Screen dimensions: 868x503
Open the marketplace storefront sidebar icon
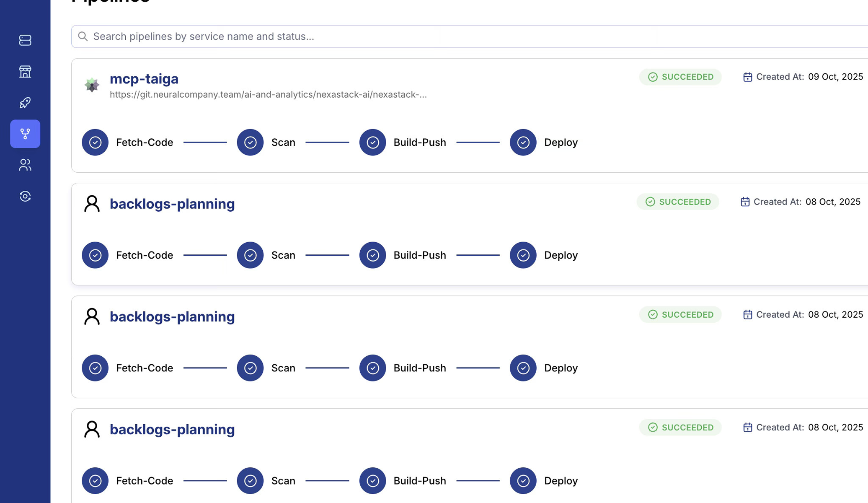25,72
